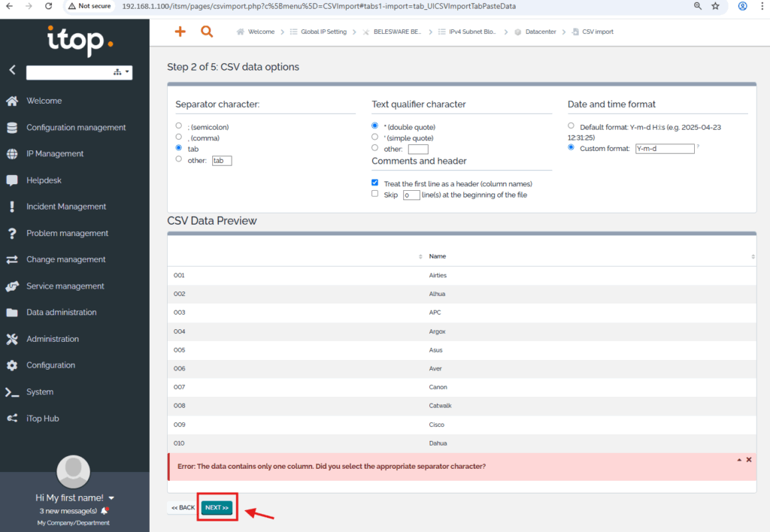This screenshot has height=532, width=770.
Task: Click the Custom format text field
Action: (x=664, y=149)
